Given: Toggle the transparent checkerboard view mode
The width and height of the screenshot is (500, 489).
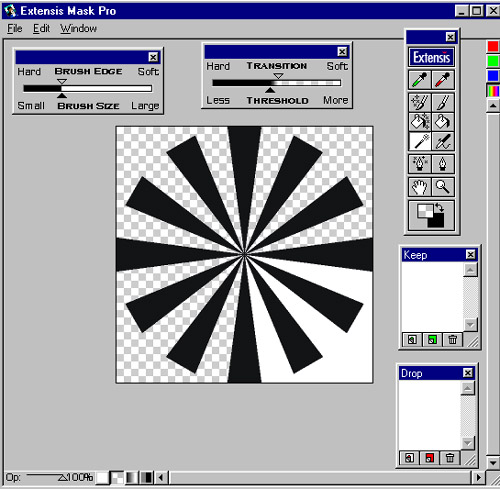Looking at the screenshot, I should (117, 478).
